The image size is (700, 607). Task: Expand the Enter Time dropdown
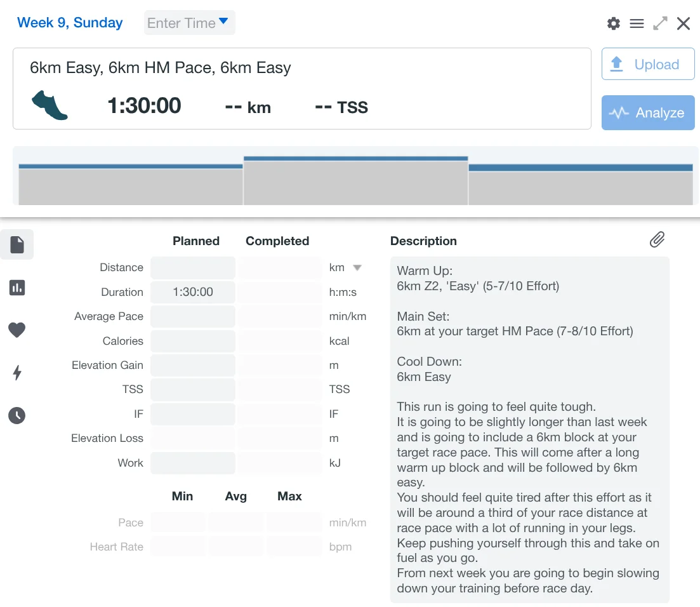click(189, 23)
